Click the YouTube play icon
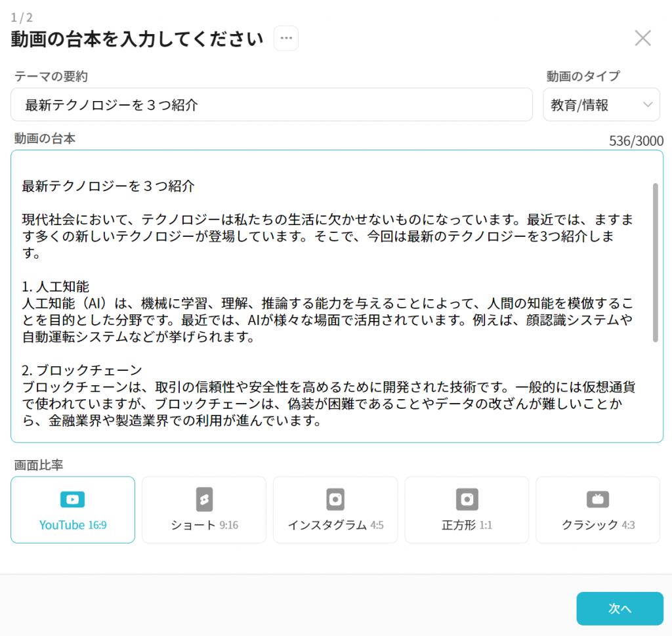672x636 pixels. [x=72, y=499]
